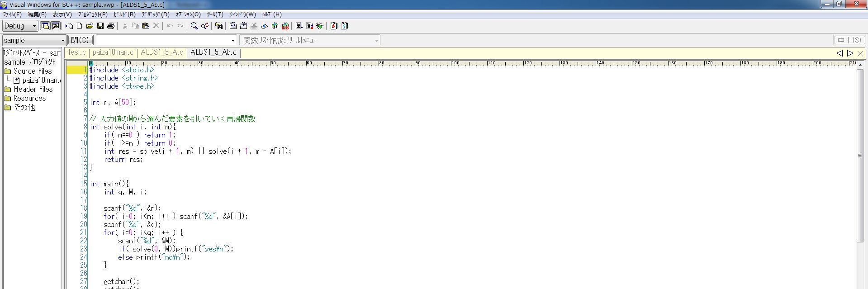The image size is (868, 289).
Task: Click the '#include <stdio.h>' line
Action: tap(122, 70)
